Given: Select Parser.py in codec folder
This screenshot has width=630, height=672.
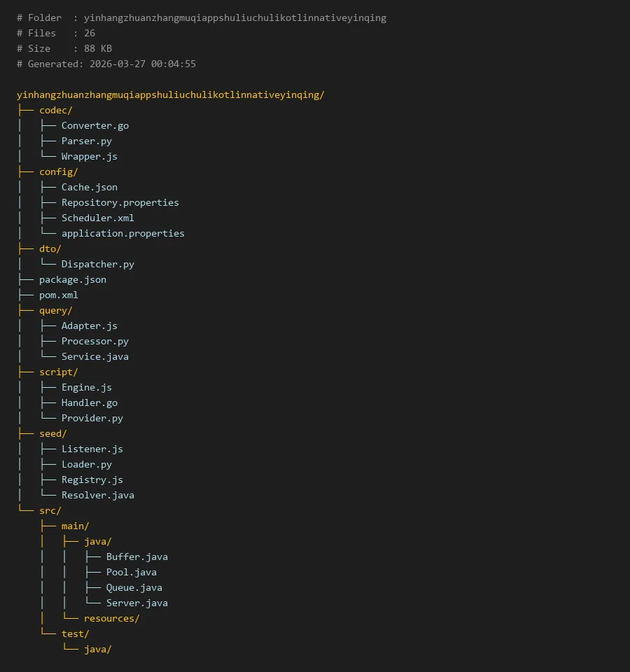Looking at the screenshot, I should (x=86, y=141).
